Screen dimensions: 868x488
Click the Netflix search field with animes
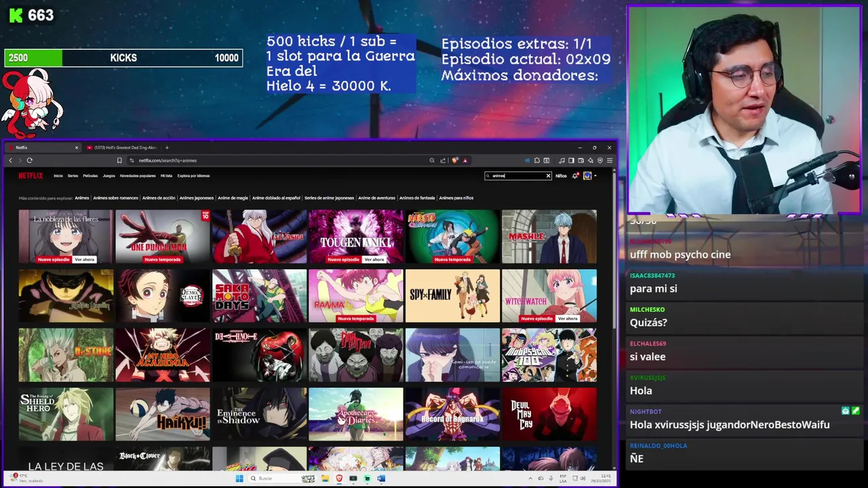click(x=518, y=176)
